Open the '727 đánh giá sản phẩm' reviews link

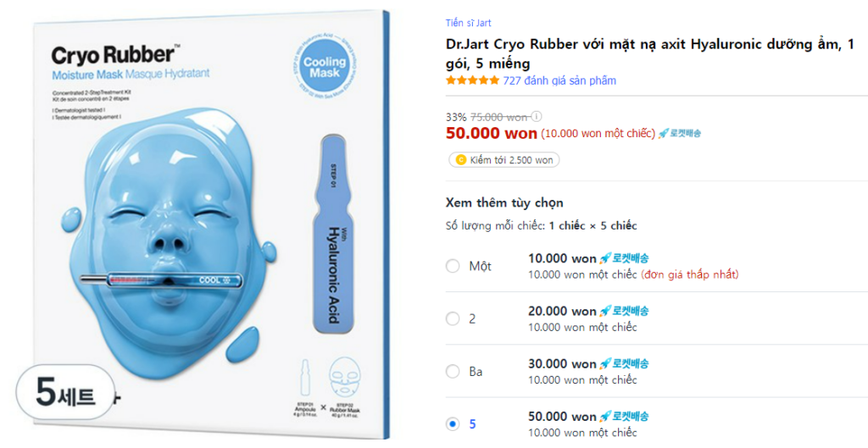[x=559, y=80]
